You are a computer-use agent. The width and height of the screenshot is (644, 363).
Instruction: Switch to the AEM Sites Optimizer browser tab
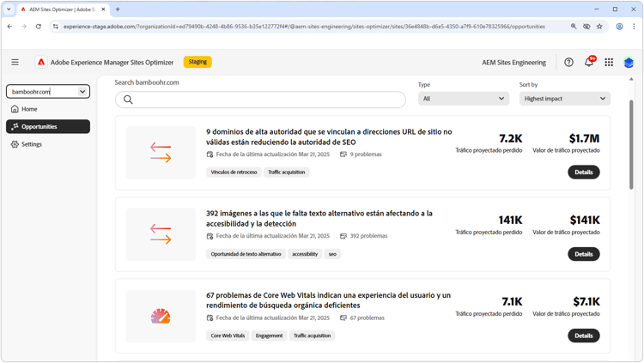point(63,9)
